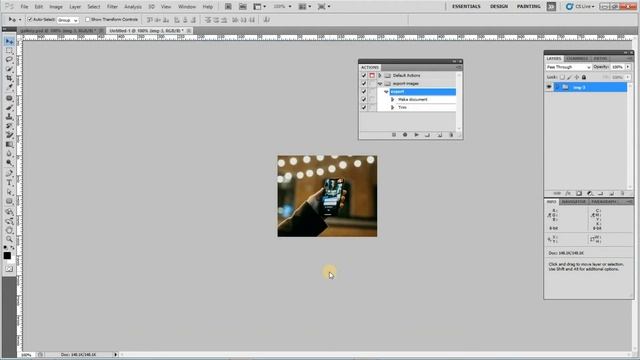
Task: Click the foreground color swatch
Action: [x=7, y=256]
